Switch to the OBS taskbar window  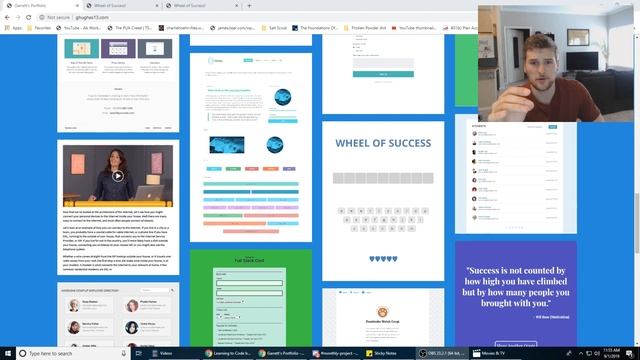pos(442,353)
